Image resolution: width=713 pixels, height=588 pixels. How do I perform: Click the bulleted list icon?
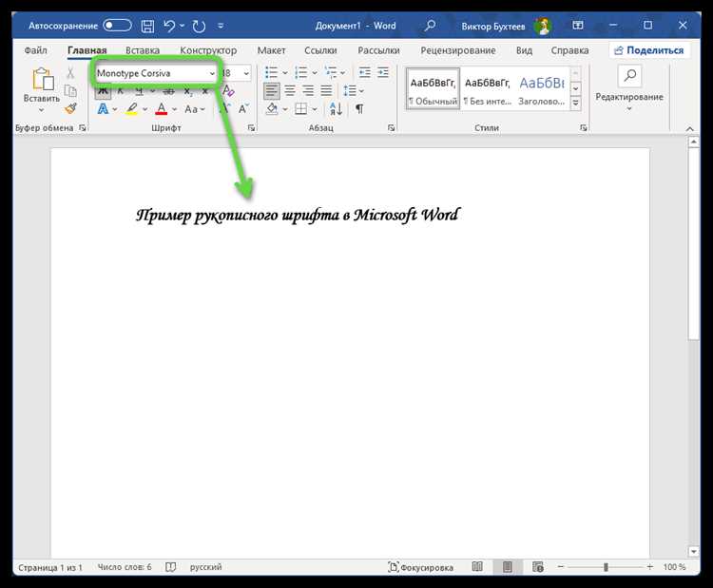click(271, 72)
